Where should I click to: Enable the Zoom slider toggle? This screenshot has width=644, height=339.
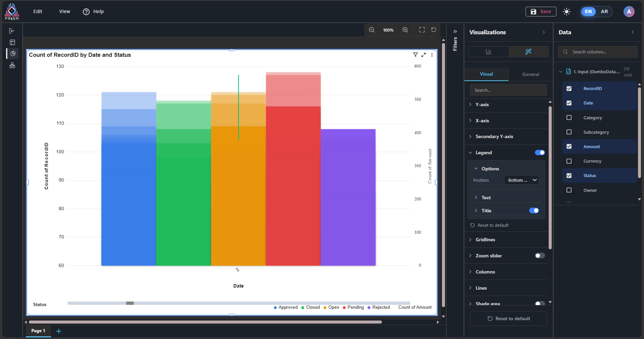540,256
